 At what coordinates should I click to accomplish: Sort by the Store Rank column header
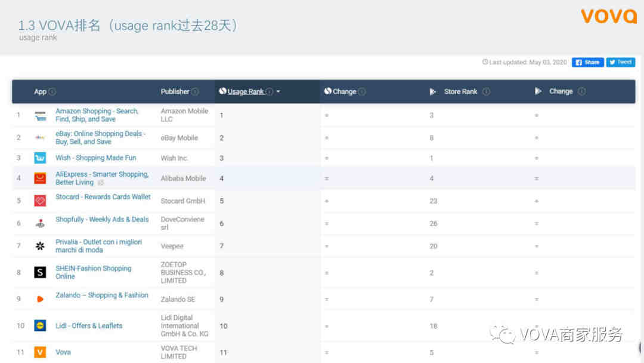click(460, 91)
